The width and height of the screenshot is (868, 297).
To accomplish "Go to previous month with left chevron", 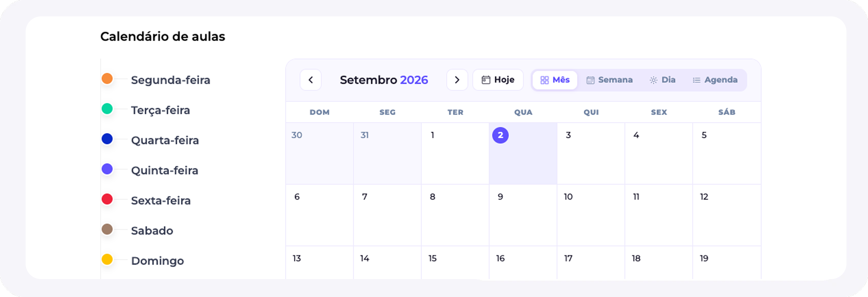I will pyautogui.click(x=310, y=80).
